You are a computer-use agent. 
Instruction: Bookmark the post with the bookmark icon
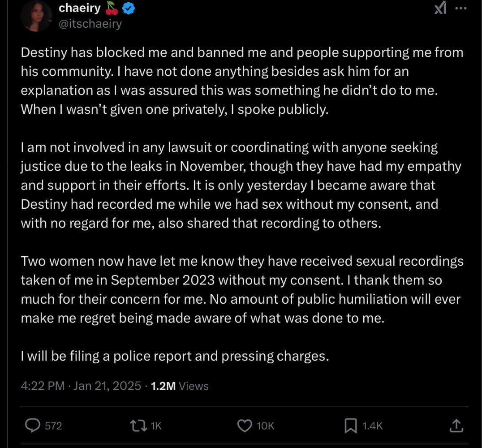[351, 425]
